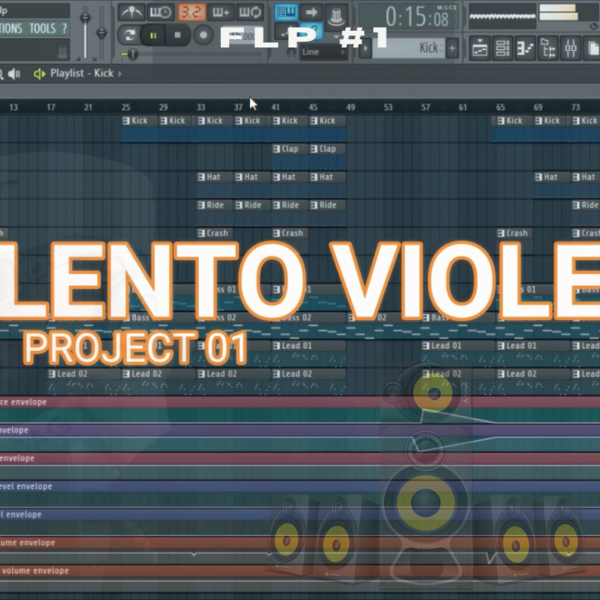Open the TOOLS menu
Image resolution: width=600 pixels, height=600 pixels.
pos(42,28)
